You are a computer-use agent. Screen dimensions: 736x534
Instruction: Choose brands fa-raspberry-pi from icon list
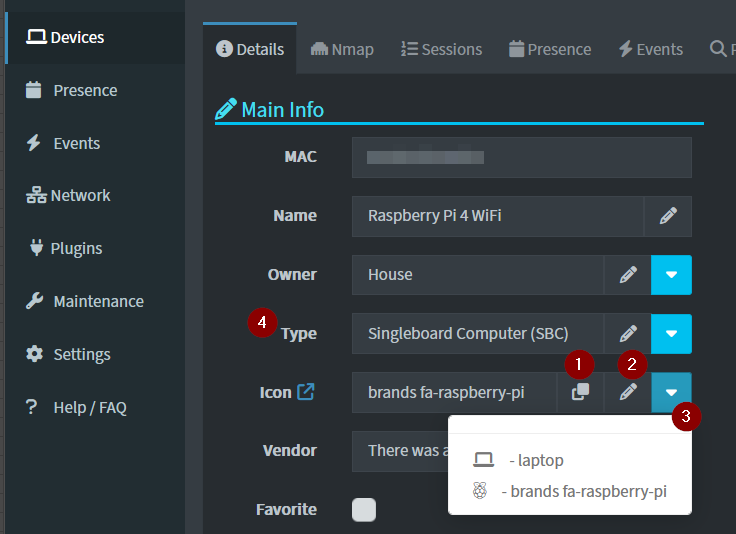click(570, 491)
